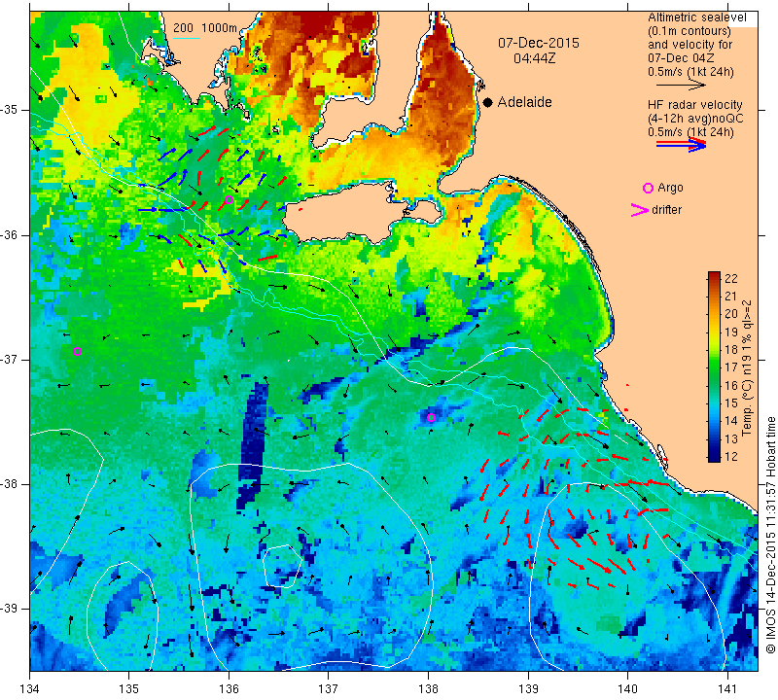Click the 'Argo' legend label

tap(670, 188)
